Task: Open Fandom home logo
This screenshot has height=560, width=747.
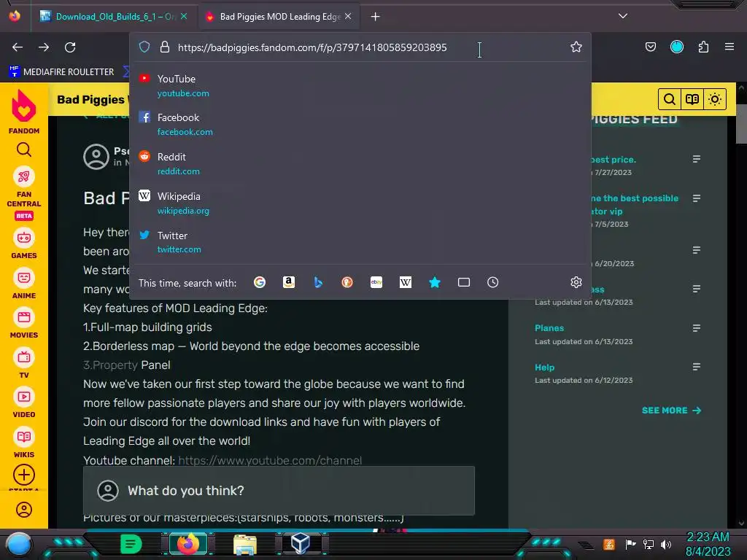Action: [x=24, y=112]
